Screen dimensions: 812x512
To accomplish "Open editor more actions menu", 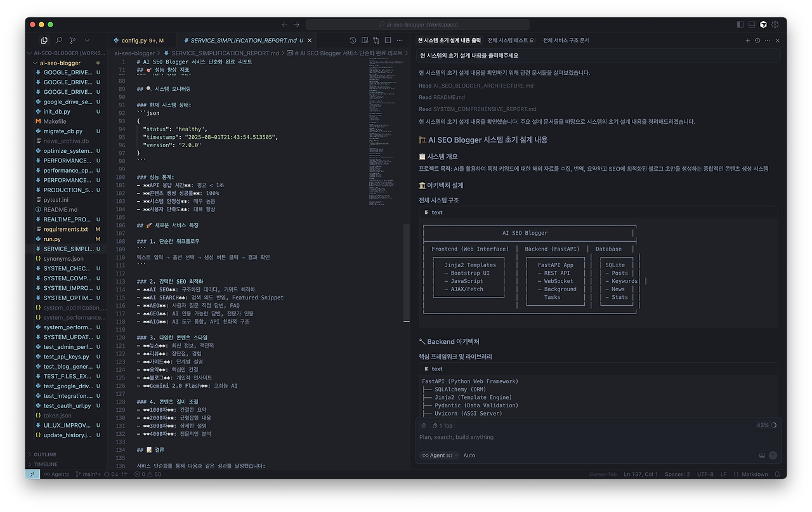I will 399,40.
